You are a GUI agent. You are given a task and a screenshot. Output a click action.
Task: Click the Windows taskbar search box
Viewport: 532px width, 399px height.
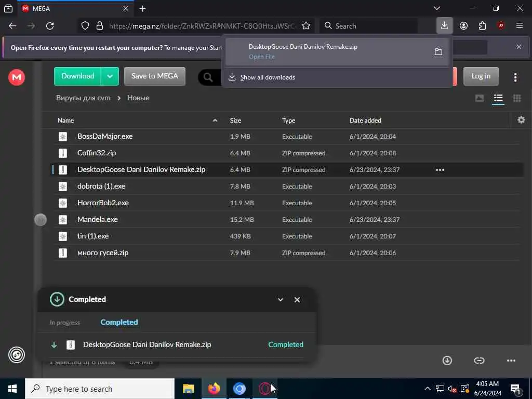100,389
